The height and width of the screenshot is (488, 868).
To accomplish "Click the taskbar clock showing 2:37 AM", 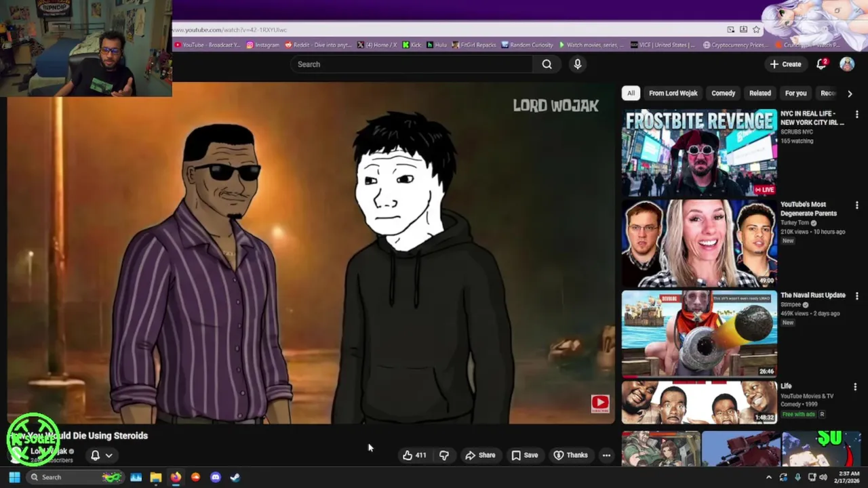I will tap(848, 477).
